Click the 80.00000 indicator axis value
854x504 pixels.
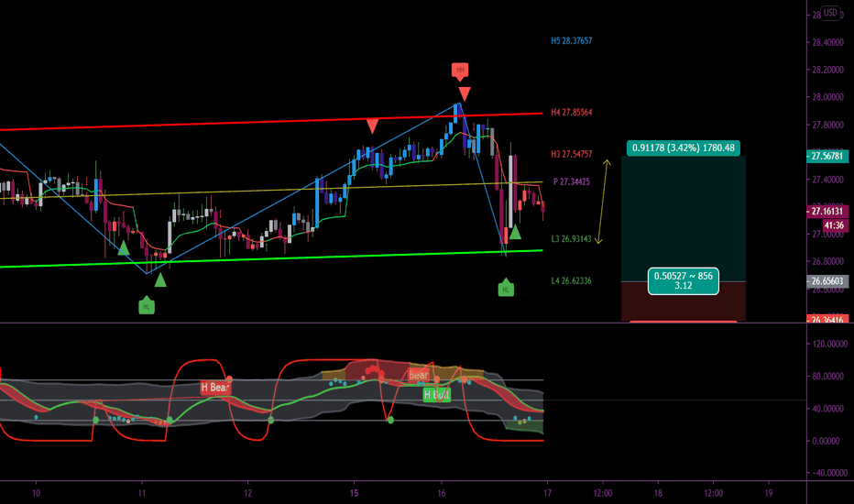(x=830, y=376)
